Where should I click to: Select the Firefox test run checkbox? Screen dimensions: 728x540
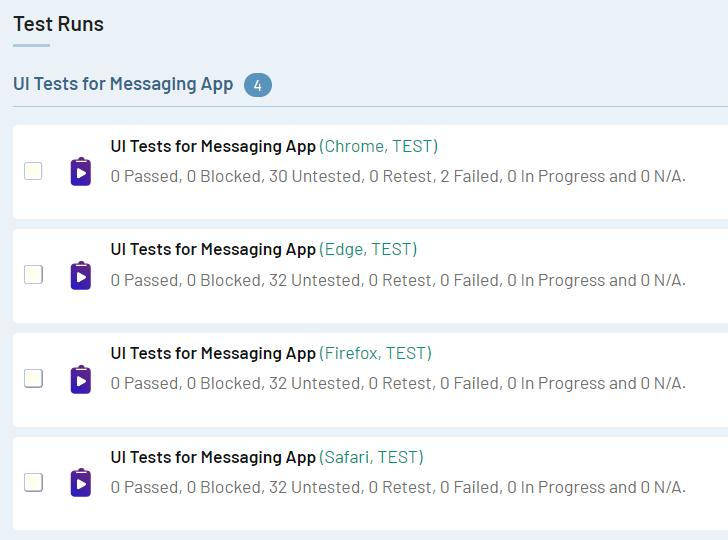coord(33,378)
